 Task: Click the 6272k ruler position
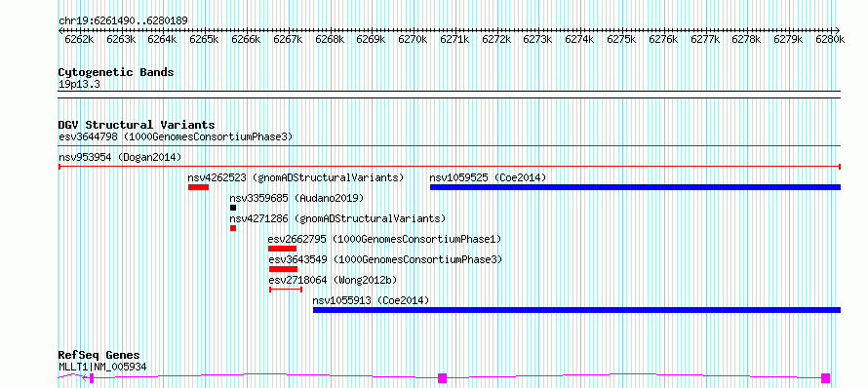496,39
